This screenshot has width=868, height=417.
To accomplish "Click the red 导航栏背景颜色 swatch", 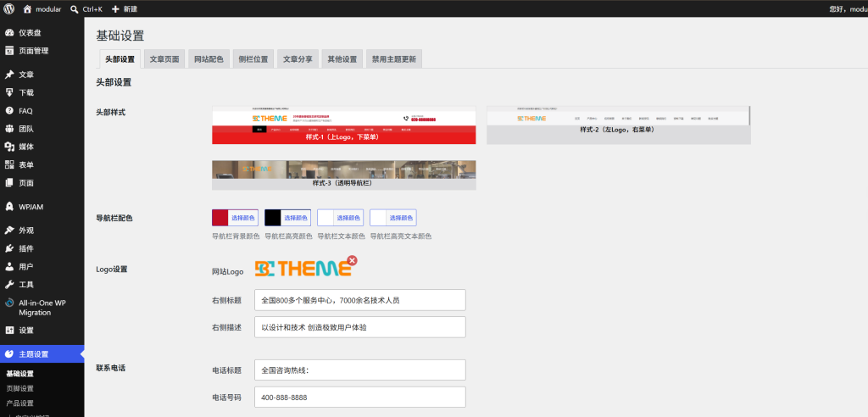I will click(x=220, y=218).
